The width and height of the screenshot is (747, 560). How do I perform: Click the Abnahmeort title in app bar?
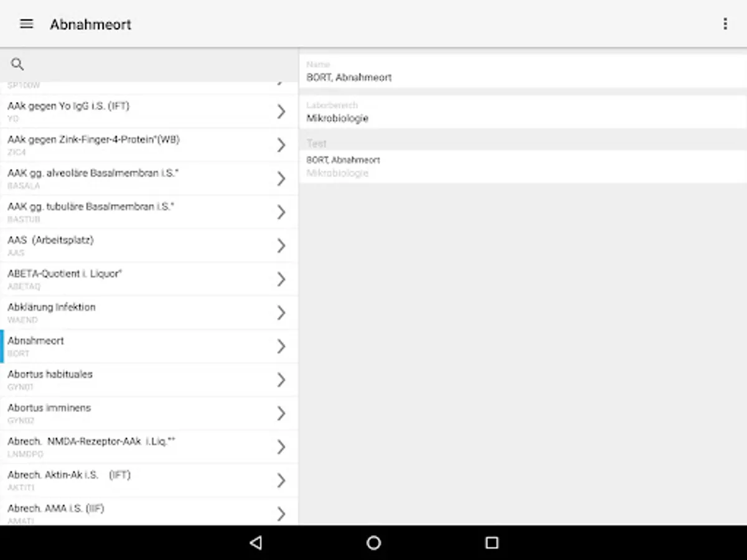91,24
